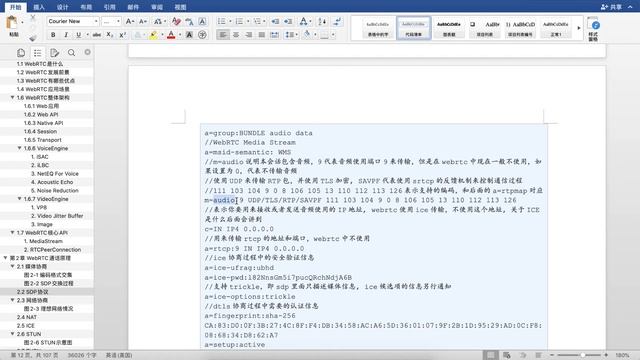
Task: Increase font size with the larger A
Action: [129, 21]
